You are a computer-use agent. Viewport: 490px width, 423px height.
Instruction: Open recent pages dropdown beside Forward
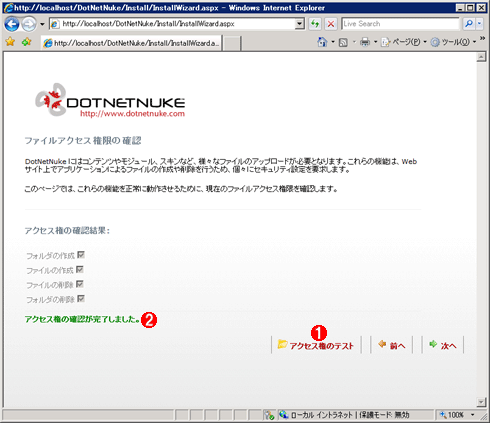point(42,24)
